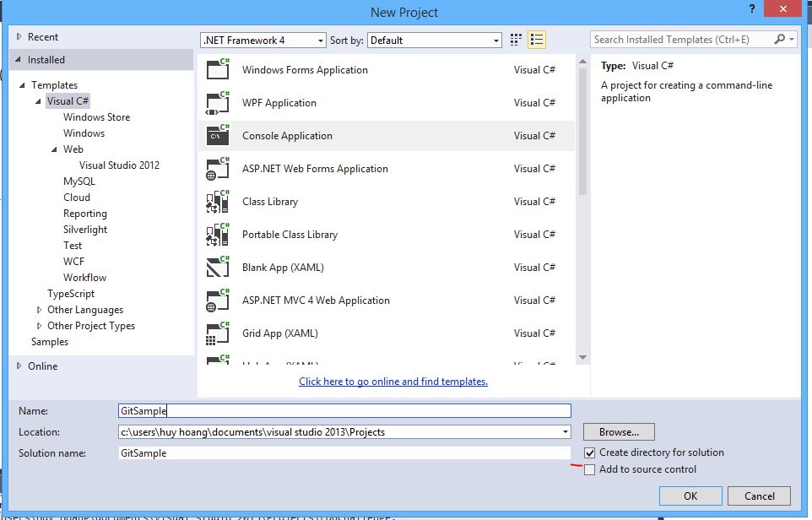
Task: Expand the Online section
Action: pyautogui.click(x=20, y=366)
